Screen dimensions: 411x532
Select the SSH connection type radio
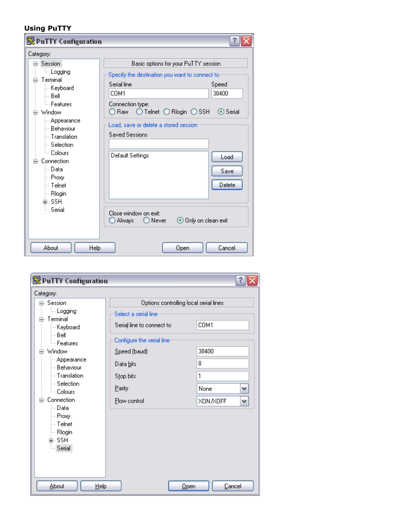[x=194, y=112]
